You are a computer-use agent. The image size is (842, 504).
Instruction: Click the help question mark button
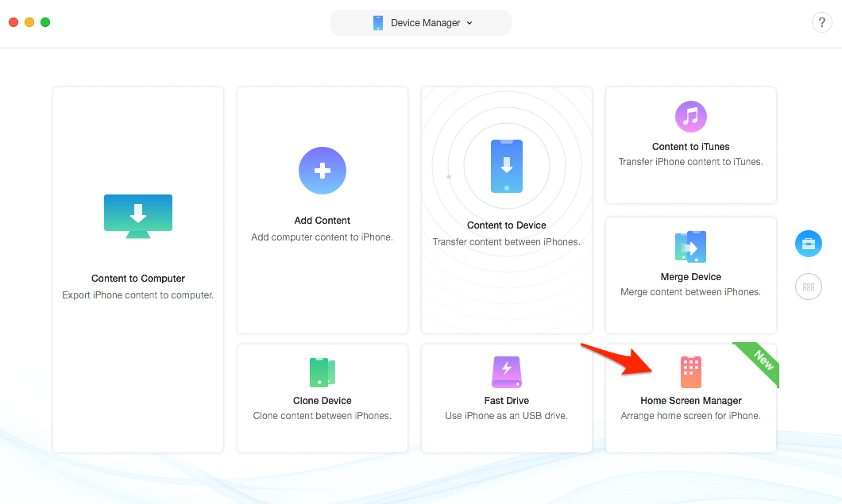coord(821,22)
